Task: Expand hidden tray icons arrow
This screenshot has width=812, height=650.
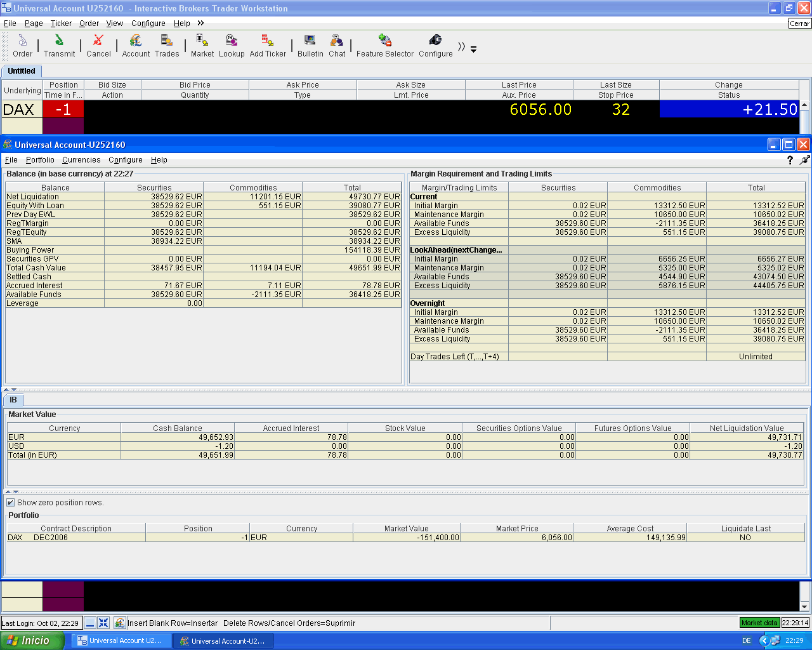Action: [x=764, y=640]
